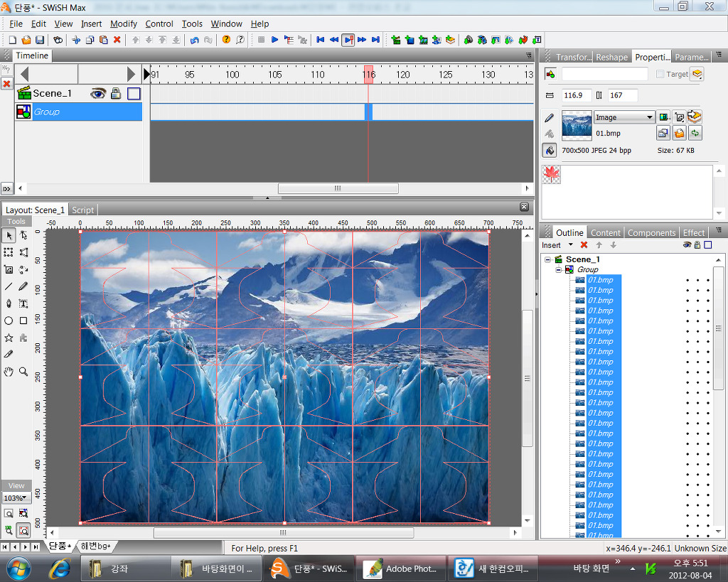Open the 103% zoom dropdown

click(17, 498)
